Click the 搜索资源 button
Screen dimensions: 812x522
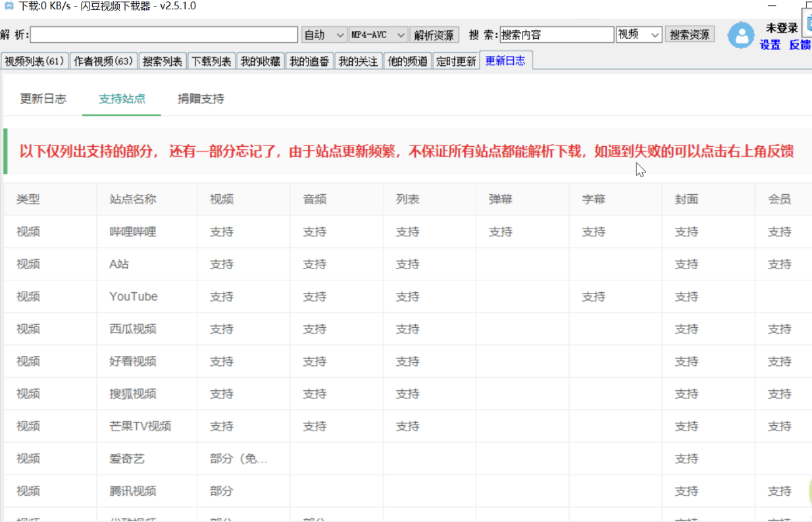pos(690,34)
